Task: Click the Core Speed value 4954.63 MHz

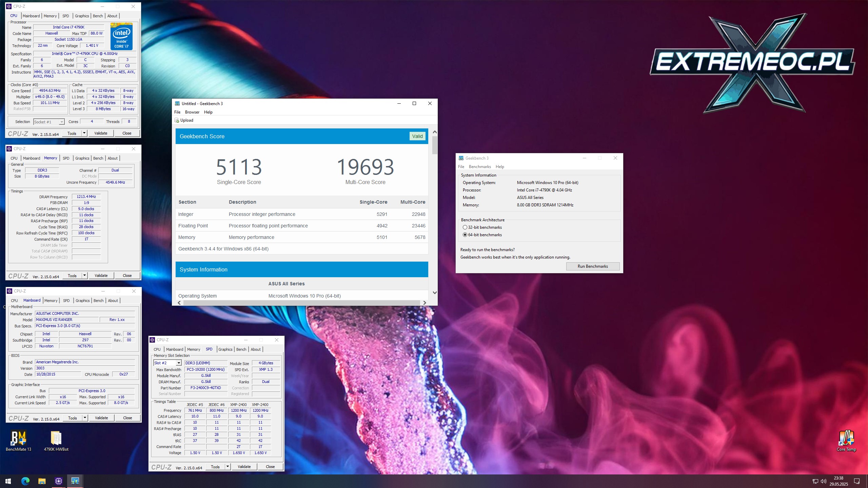Action: 50,91
